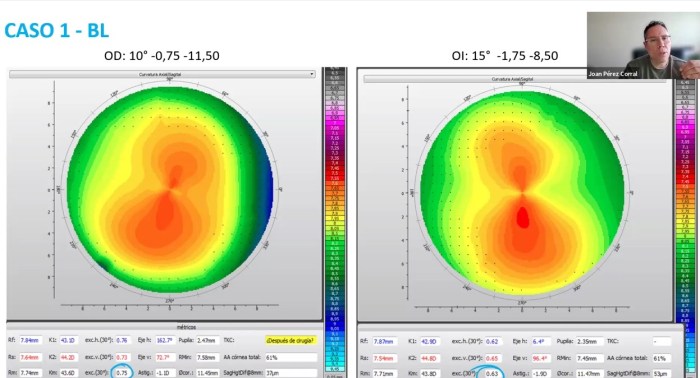Select Joan Pérez Corral's webcam thumbnail
700x378 pixels.
pyautogui.click(x=643, y=45)
